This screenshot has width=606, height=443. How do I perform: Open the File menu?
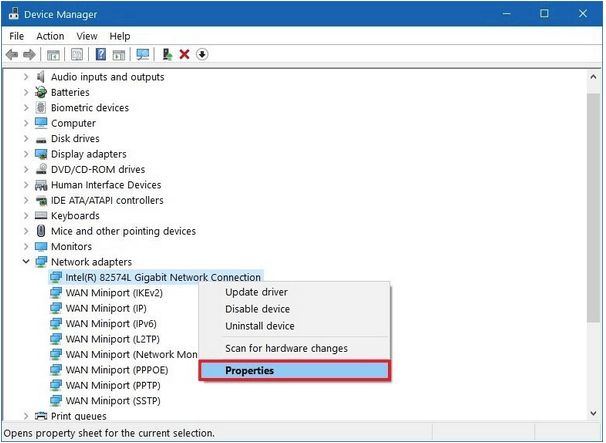[x=17, y=36]
